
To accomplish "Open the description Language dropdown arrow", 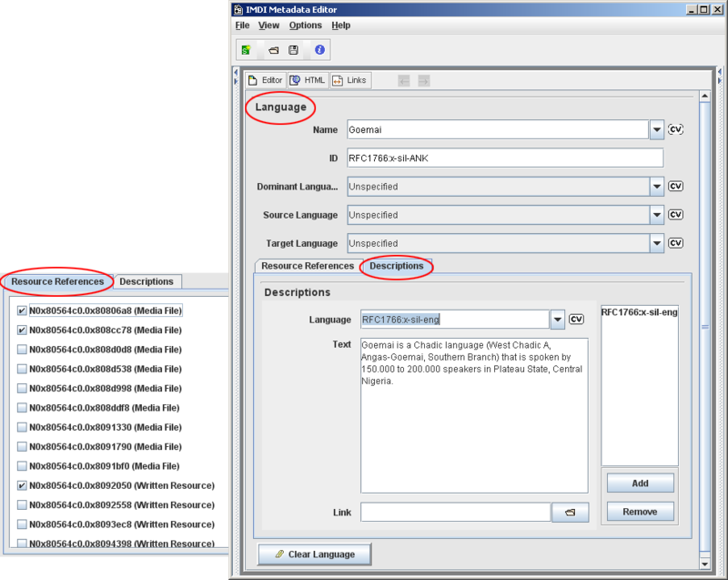I will pos(557,320).
